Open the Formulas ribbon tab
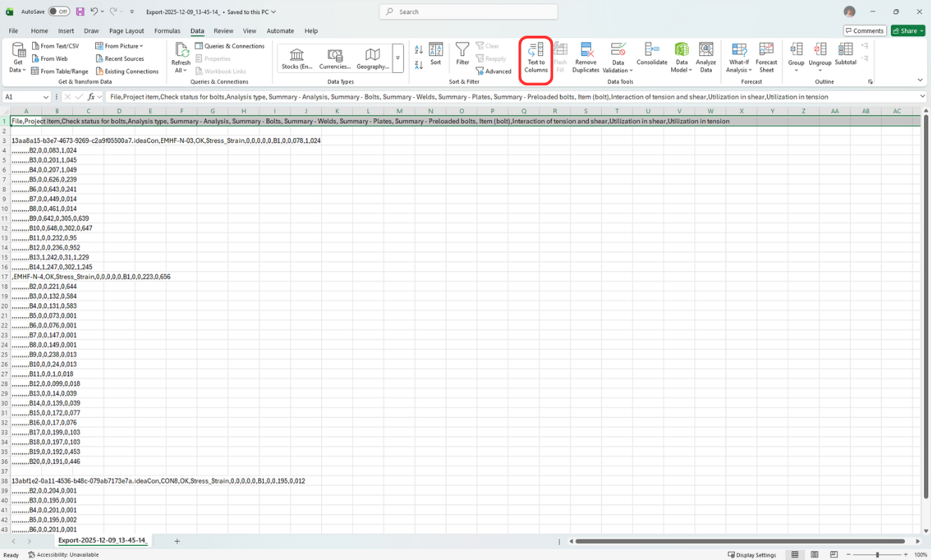 click(167, 31)
